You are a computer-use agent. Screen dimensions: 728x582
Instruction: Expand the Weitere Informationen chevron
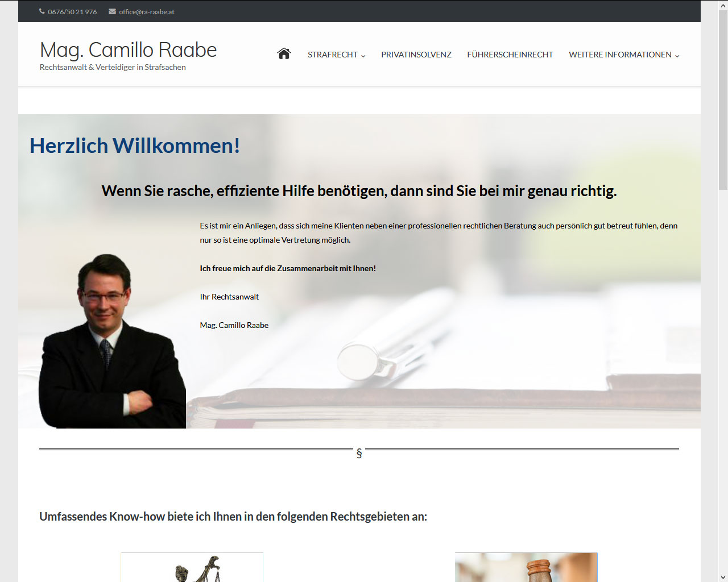pos(677,56)
